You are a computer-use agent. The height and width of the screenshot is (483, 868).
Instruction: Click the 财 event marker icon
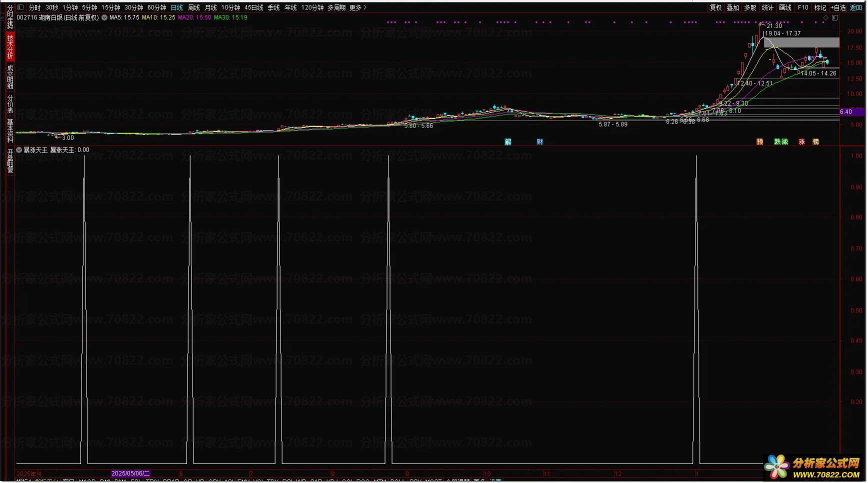(539, 142)
